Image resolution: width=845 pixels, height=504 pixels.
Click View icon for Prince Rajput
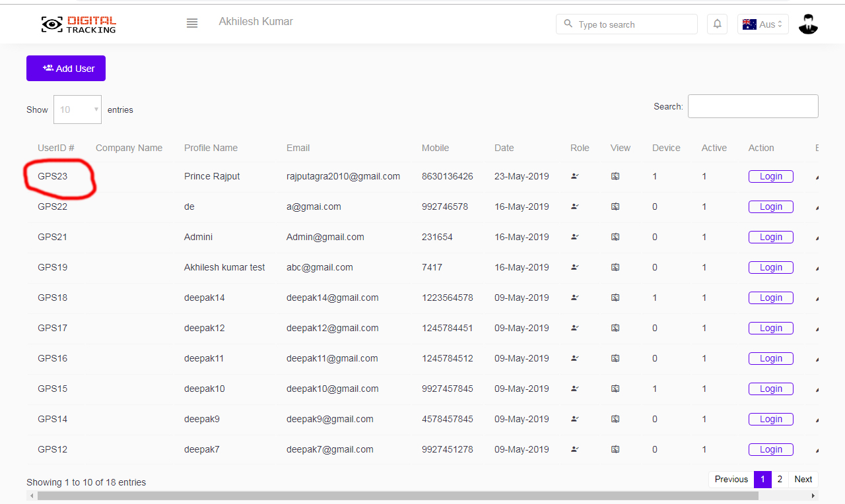pyautogui.click(x=615, y=176)
